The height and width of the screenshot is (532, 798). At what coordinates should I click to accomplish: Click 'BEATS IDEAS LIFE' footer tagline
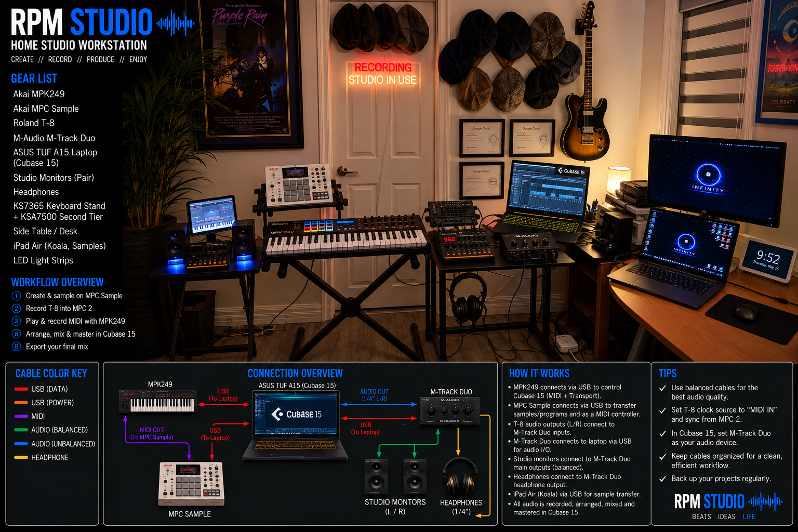click(x=724, y=516)
